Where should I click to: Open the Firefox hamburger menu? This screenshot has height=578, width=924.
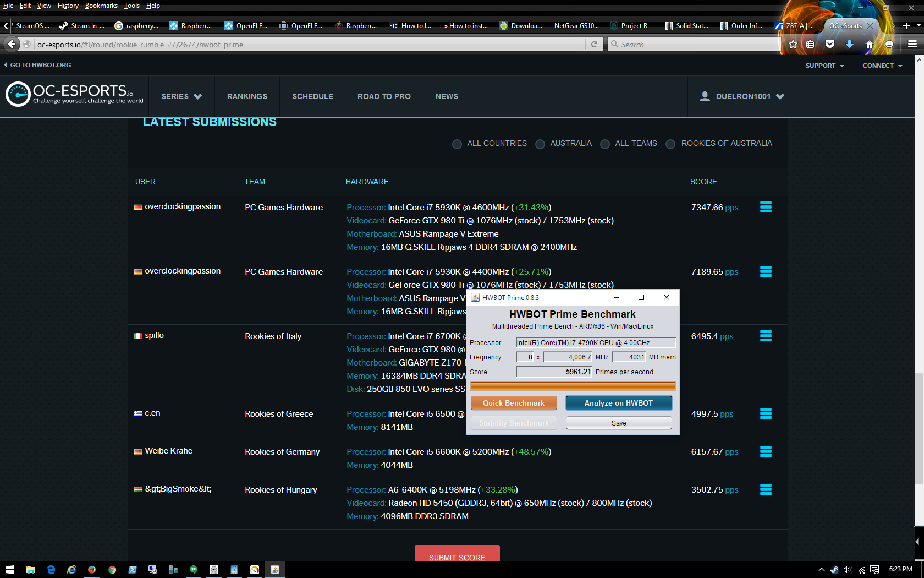(x=912, y=44)
